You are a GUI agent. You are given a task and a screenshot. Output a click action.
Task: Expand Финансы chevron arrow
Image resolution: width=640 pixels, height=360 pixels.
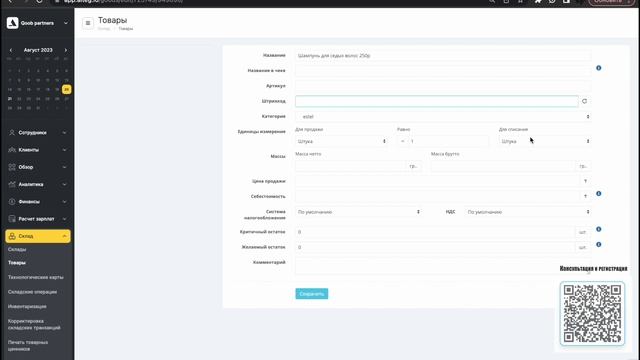click(64, 202)
